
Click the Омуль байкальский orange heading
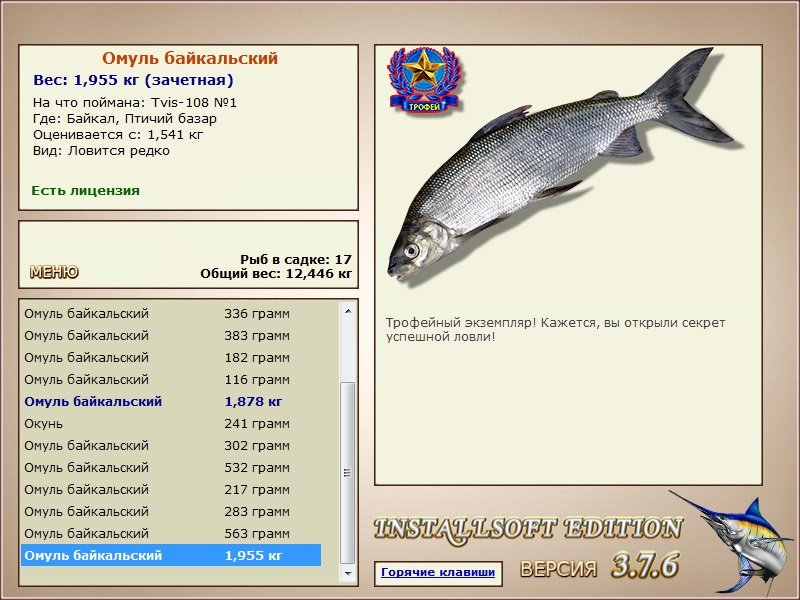[190, 58]
